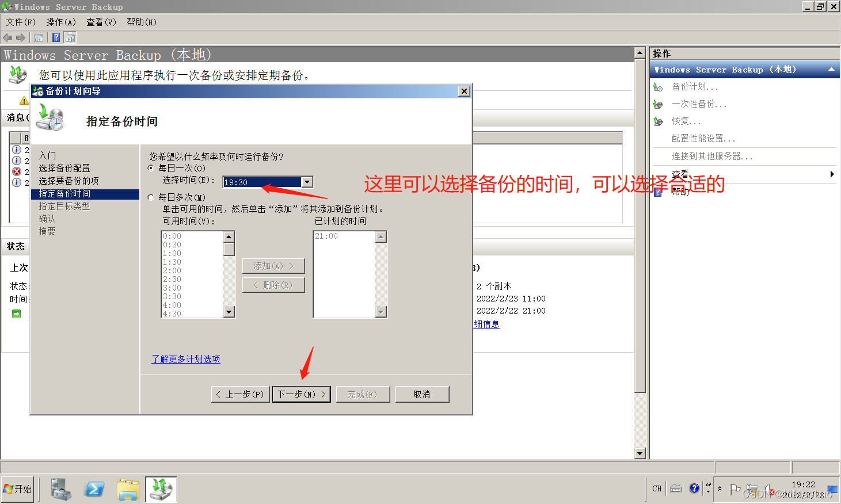The width and height of the screenshot is (841, 504).
Task: Proceed with the 下一步(N) button
Action: 301,394
